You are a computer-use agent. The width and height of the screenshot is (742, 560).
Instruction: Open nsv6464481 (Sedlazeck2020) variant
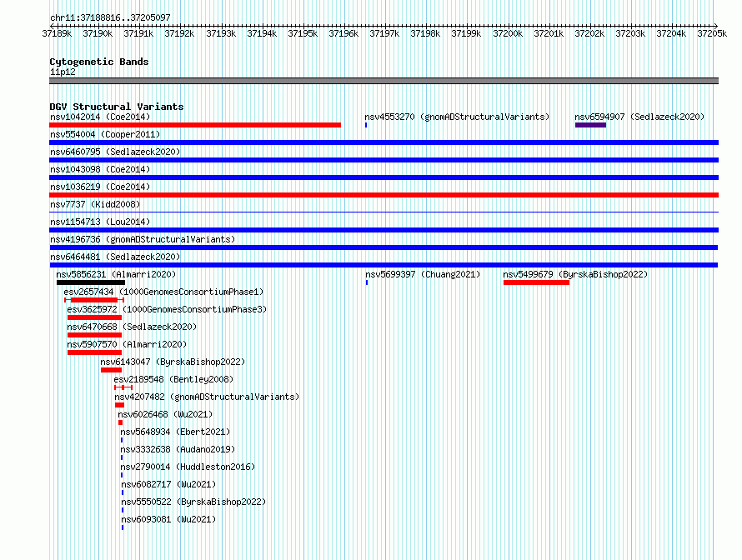coord(115,257)
